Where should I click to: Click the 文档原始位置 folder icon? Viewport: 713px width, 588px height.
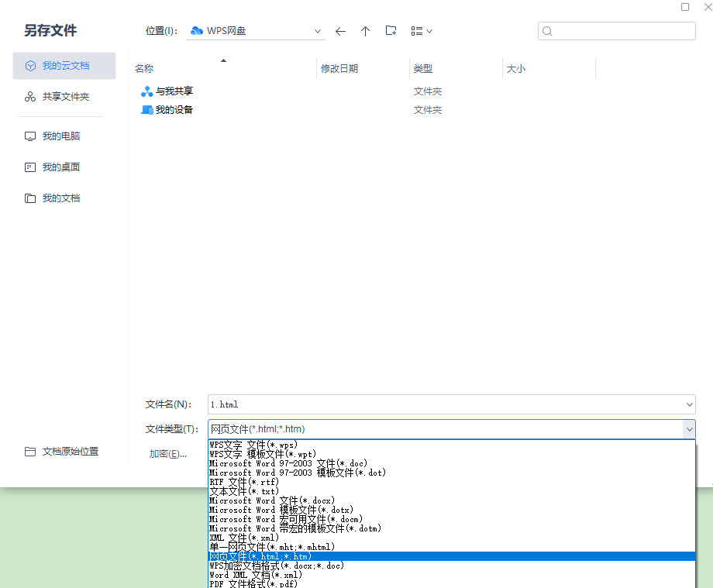(30, 452)
